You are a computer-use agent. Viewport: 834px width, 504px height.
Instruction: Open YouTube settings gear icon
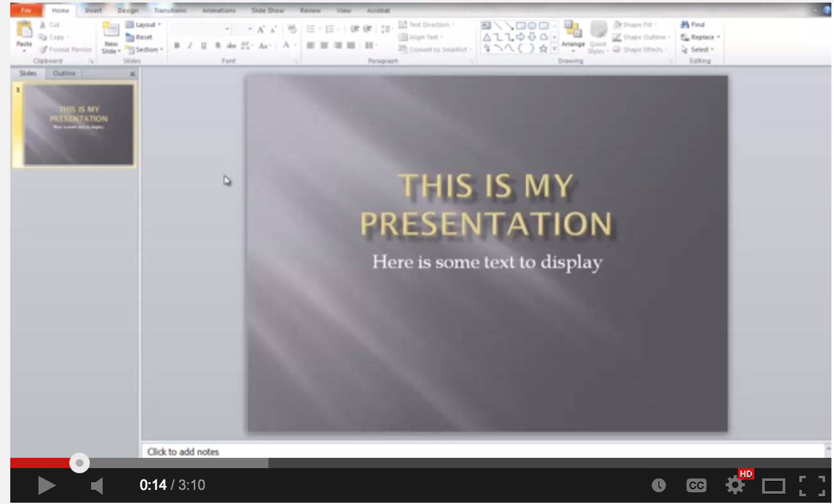pos(735,485)
